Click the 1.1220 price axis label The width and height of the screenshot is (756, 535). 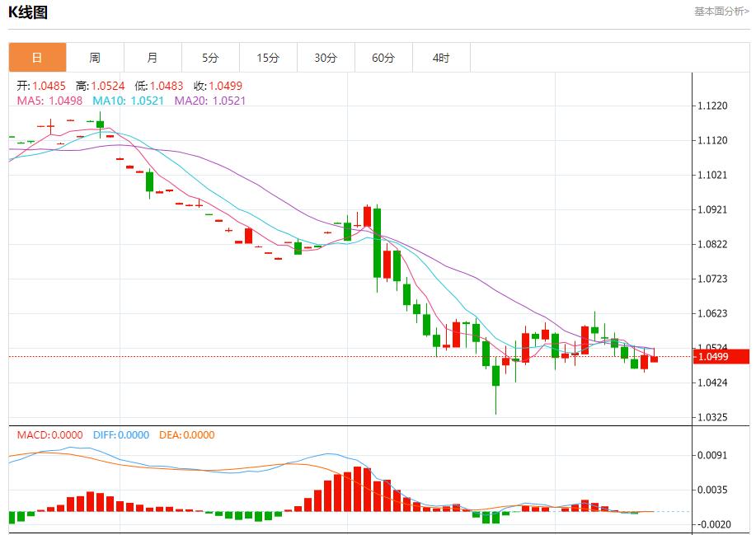(x=712, y=106)
